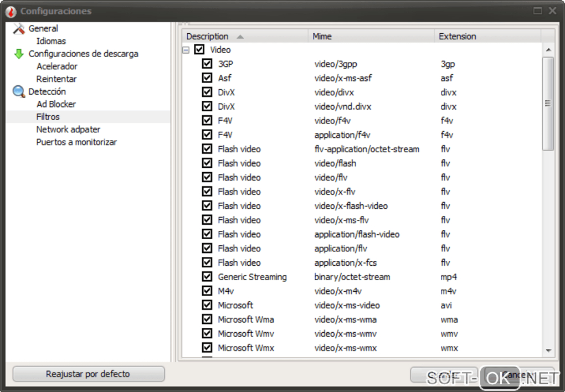Select Puertos a monitorizar

pyautogui.click(x=77, y=142)
